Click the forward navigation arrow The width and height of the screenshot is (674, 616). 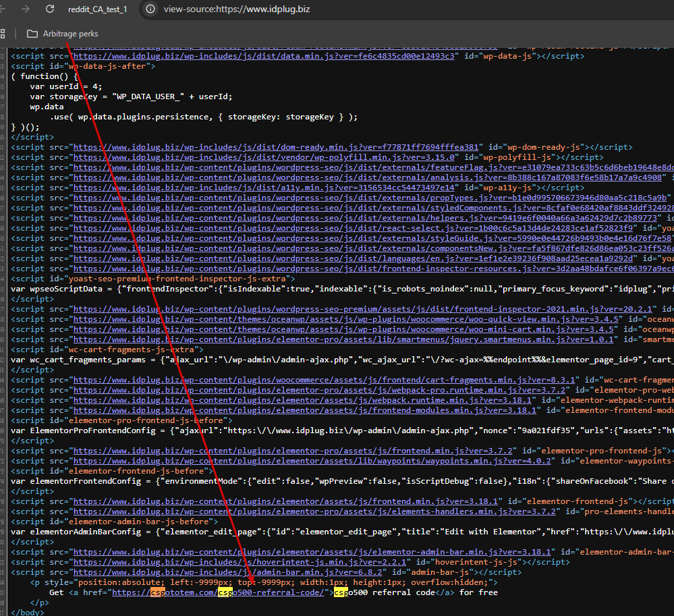point(26,9)
